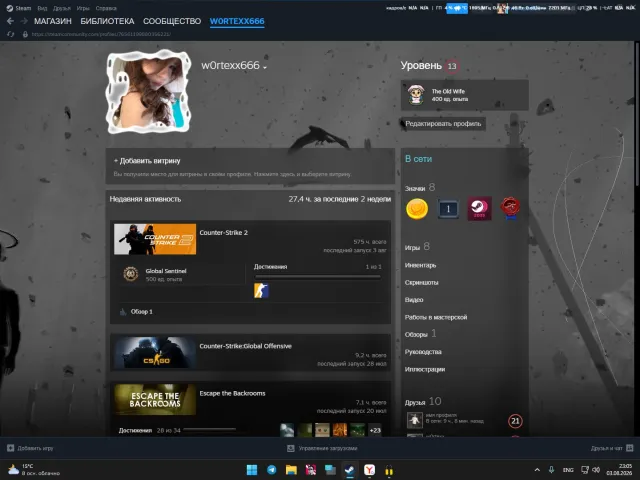This screenshot has width=640, height=480.
Task: Open Управление загрузками downloads manager
Action: tap(322, 448)
